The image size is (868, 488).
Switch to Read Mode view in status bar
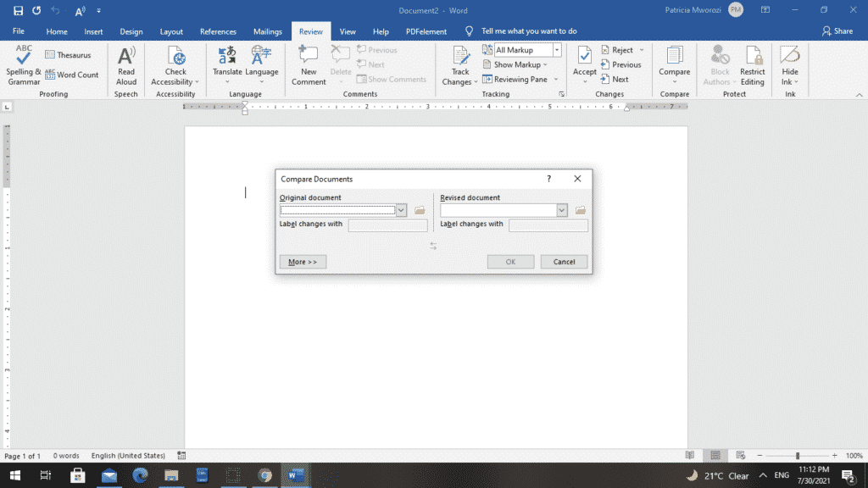click(690, 455)
